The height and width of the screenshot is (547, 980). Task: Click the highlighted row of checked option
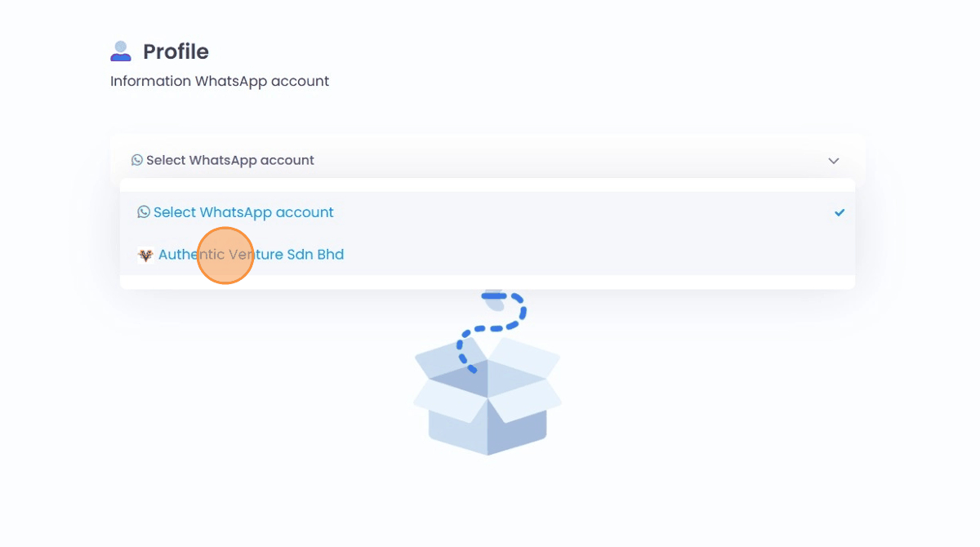[x=488, y=212]
